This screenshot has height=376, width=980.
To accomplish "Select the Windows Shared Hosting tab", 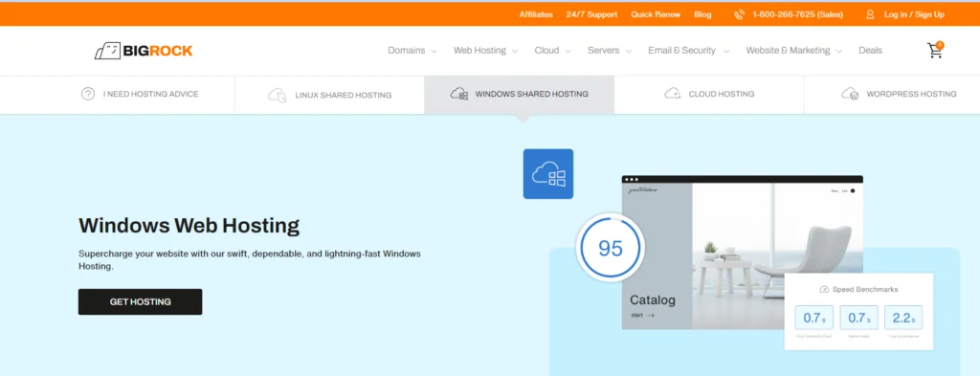I will (x=519, y=95).
